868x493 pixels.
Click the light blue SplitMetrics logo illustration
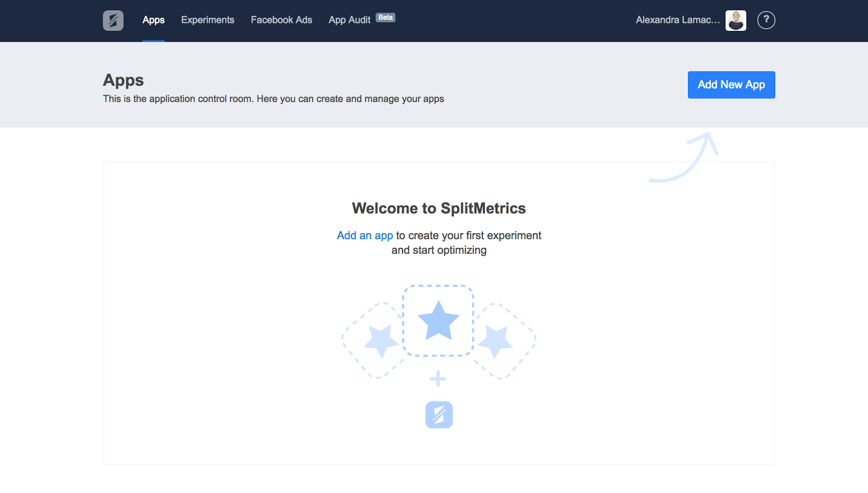tap(439, 415)
